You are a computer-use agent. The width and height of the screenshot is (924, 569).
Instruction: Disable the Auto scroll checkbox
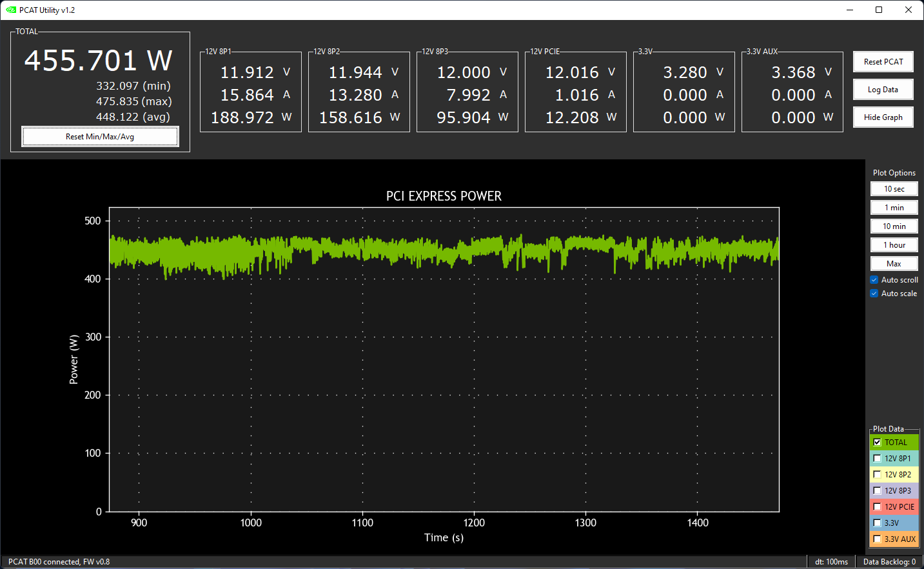pyautogui.click(x=874, y=280)
